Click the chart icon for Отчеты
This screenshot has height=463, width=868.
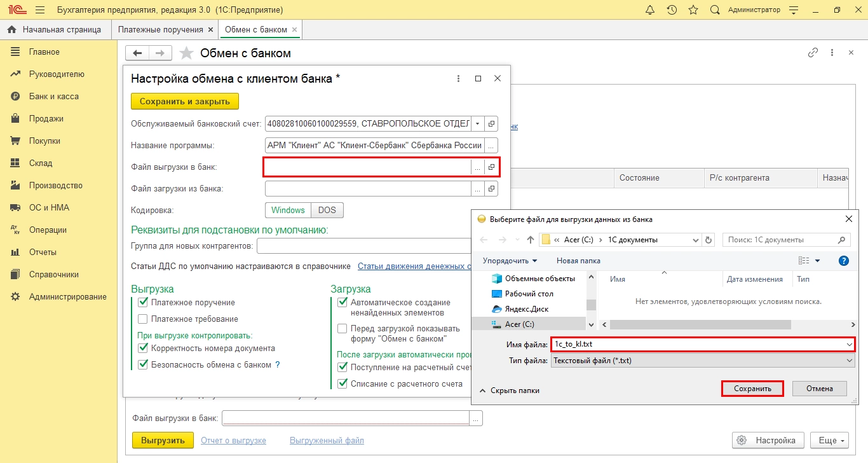click(x=16, y=252)
